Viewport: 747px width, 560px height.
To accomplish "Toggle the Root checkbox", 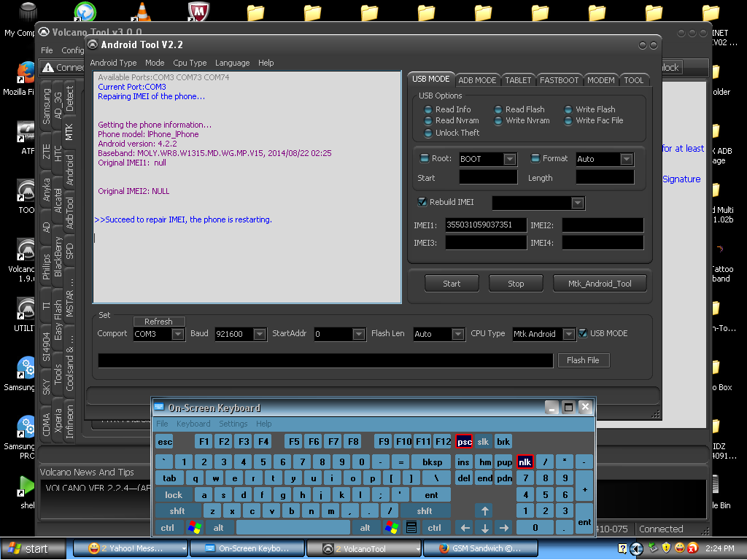I will point(424,158).
